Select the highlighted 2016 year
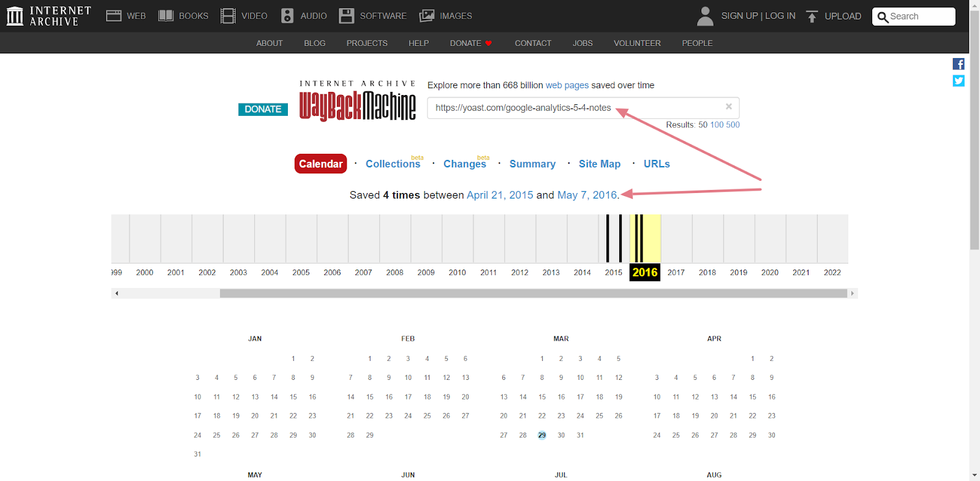The image size is (980, 481). (645, 273)
